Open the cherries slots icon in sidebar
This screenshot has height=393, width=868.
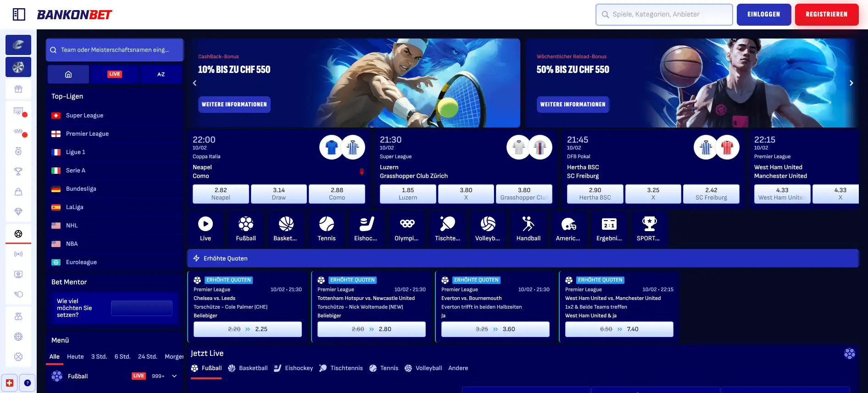coord(18,316)
